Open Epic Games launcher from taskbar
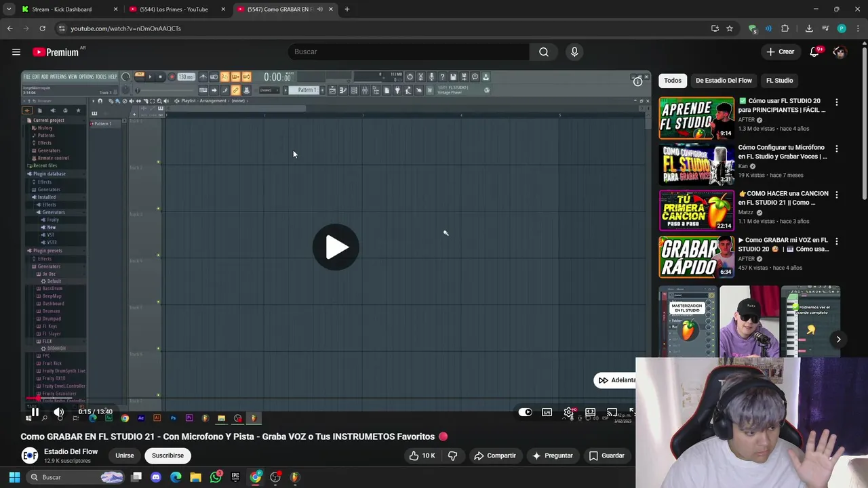Screen dimensions: 868x488 pyautogui.click(x=235, y=477)
